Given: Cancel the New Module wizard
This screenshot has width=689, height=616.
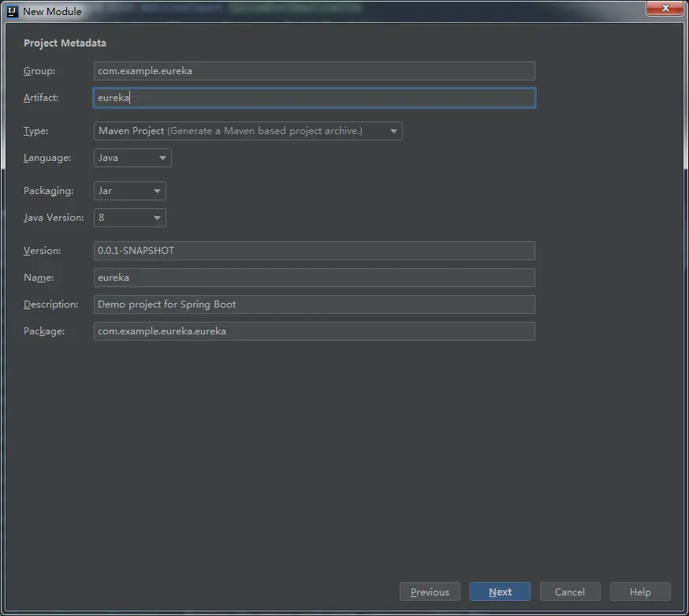Looking at the screenshot, I should (570, 592).
